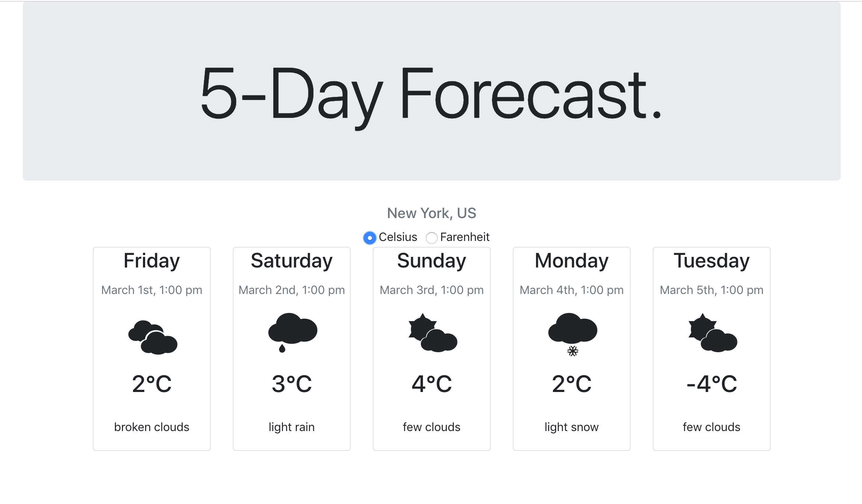Click the March 3rd, 1:00 pm timestamp

tap(431, 290)
